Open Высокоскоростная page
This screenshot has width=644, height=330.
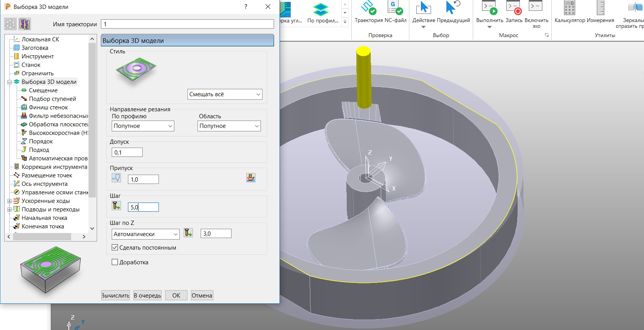tap(58, 133)
